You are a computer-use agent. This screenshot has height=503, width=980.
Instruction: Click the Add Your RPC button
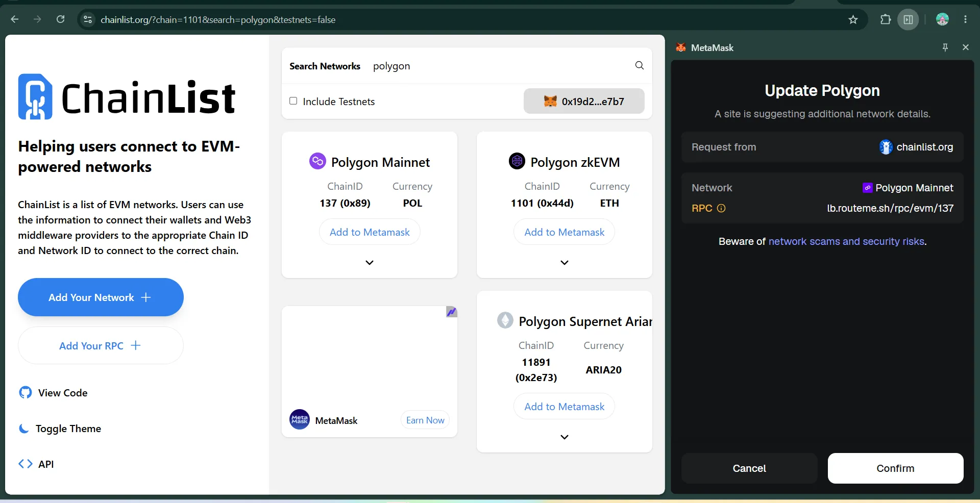point(101,345)
